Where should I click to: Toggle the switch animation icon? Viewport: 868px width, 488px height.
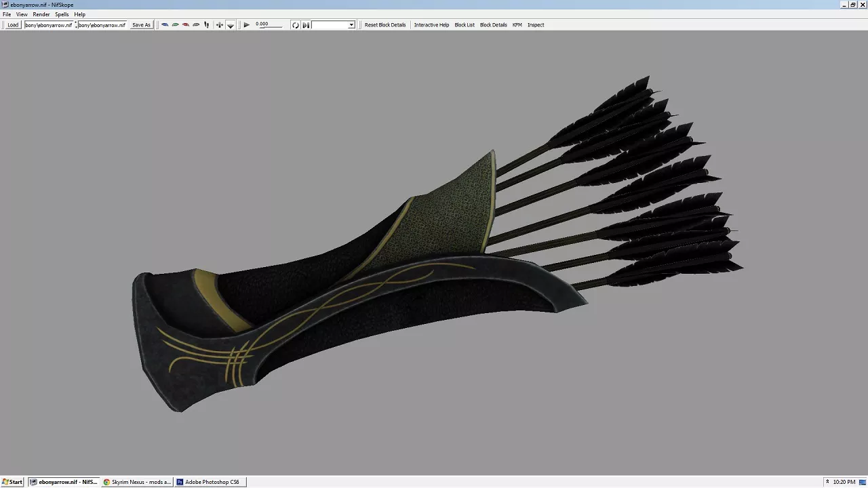tap(306, 25)
